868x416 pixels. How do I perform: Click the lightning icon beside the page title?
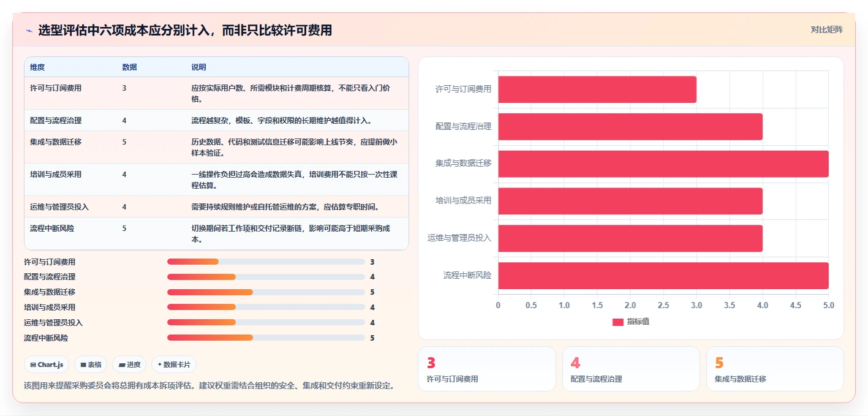coord(29,31)
